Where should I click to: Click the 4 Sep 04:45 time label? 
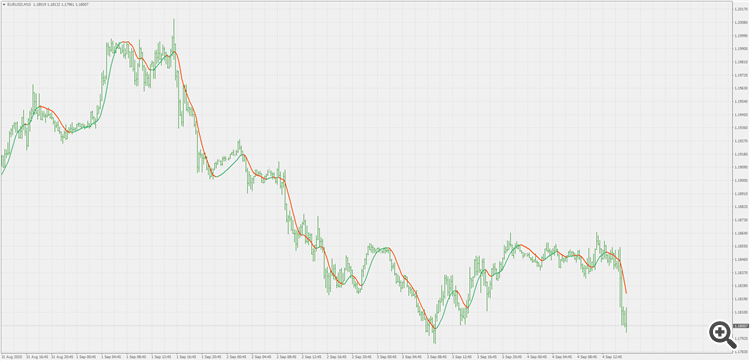pyautogui.click(x=562, y=357)
